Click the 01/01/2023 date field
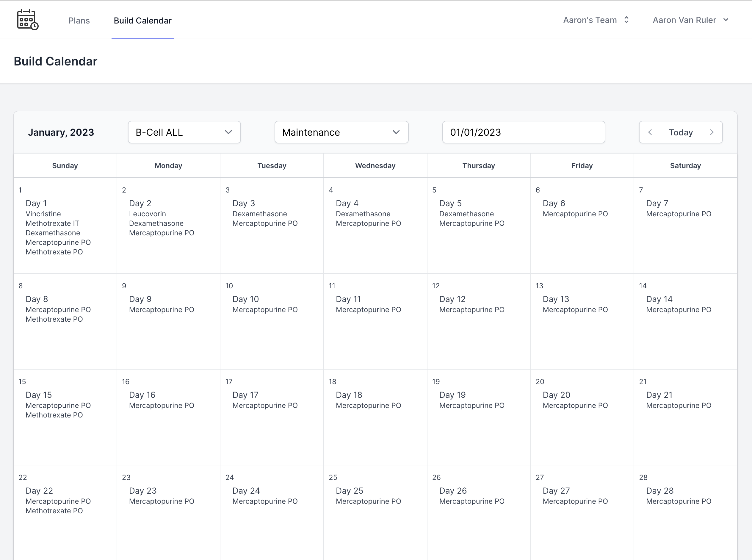Image resolution: width=752 pixels, height=560 pixels. (523, 132)
